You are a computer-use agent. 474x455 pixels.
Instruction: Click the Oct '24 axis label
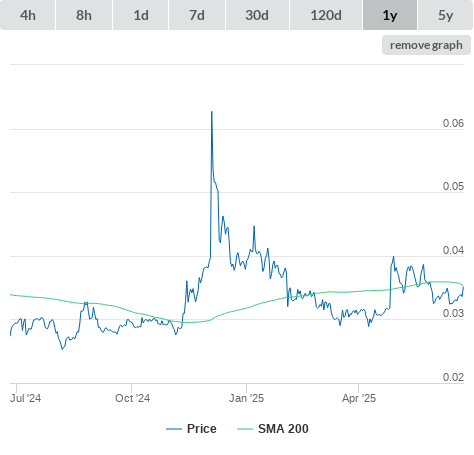pos(132,398)
